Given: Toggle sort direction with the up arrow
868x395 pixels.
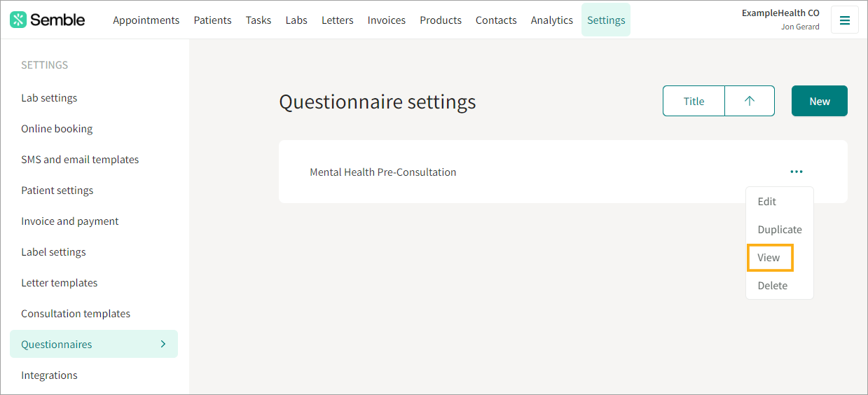Looking at the screenshot, I should point(750,101).
